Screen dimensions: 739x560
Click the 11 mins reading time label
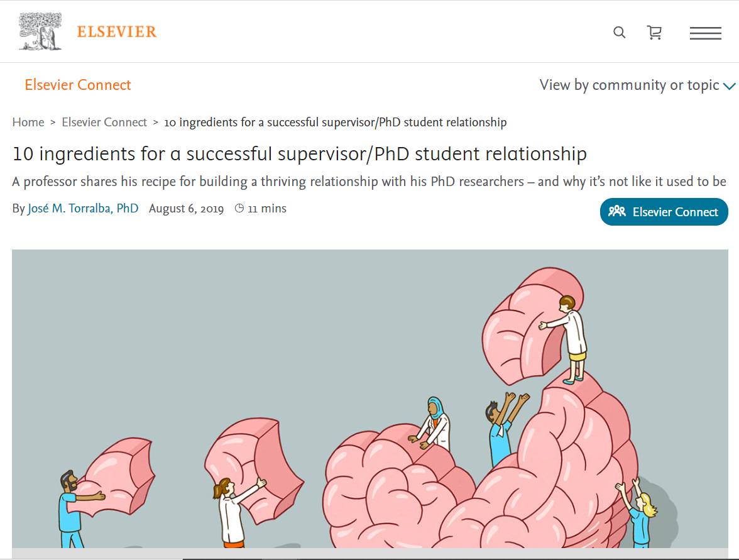(x=266, y=209)
